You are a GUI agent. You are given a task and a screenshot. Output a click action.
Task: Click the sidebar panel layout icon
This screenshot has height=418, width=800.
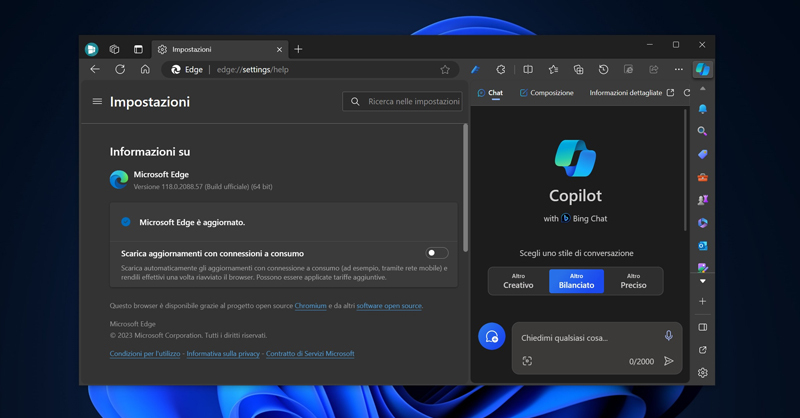(x=703, y=327)
